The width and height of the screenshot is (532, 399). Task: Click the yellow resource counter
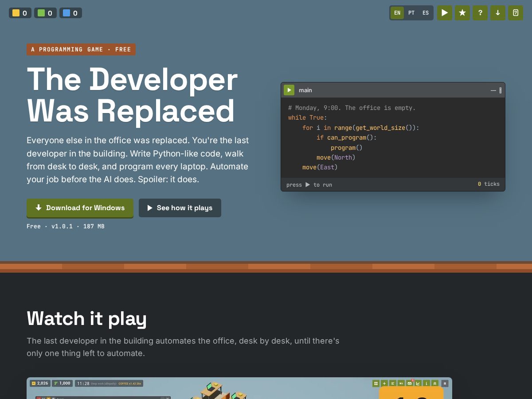click(x=20, y=13)
